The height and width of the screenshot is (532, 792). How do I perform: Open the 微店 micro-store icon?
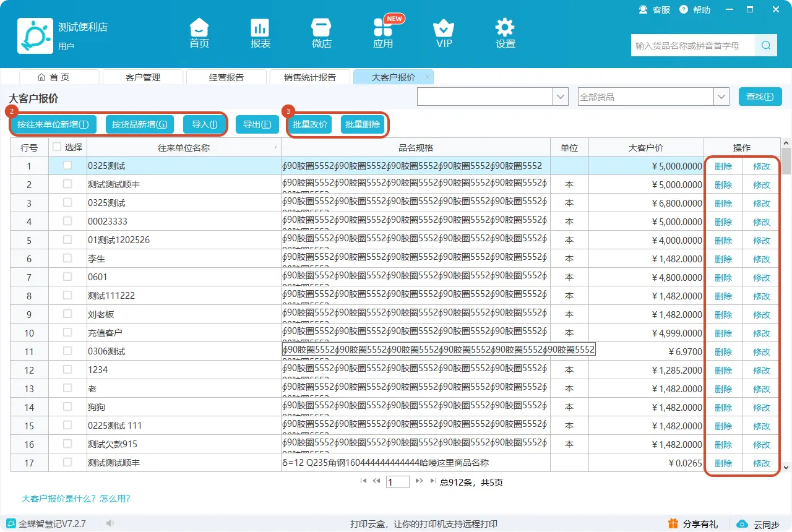(x=321, y=28)
